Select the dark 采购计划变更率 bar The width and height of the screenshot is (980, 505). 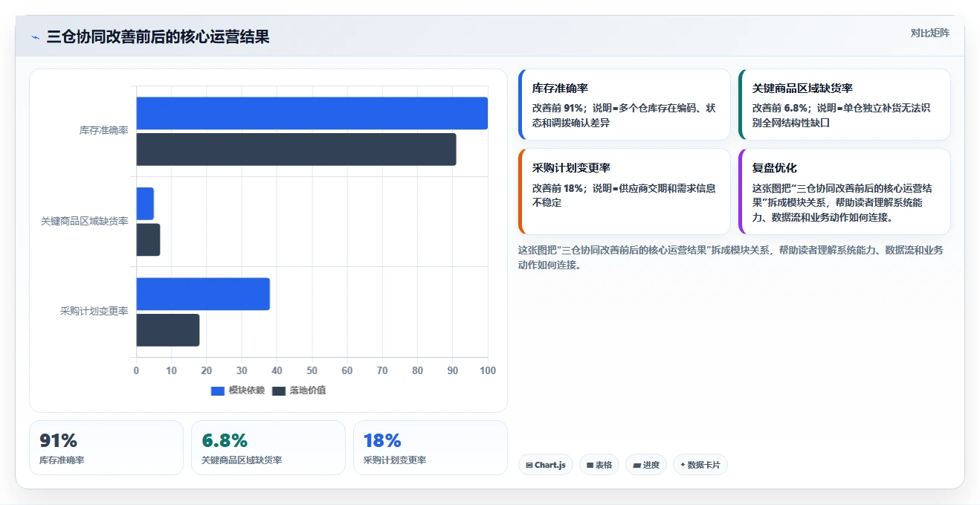click(168, 330)
